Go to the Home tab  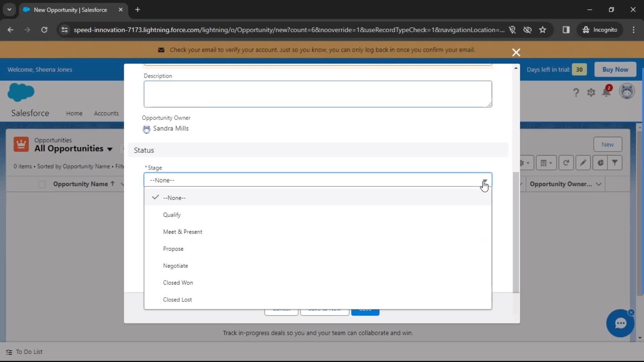[74, 113]
